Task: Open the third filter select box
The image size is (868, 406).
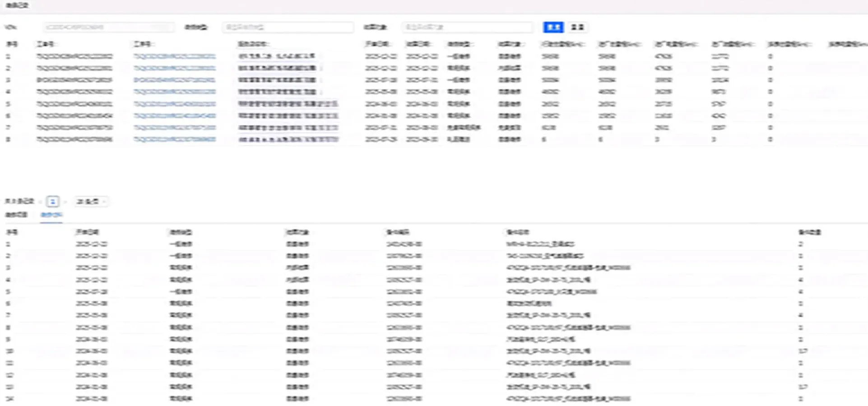Action: pos(467,27)
